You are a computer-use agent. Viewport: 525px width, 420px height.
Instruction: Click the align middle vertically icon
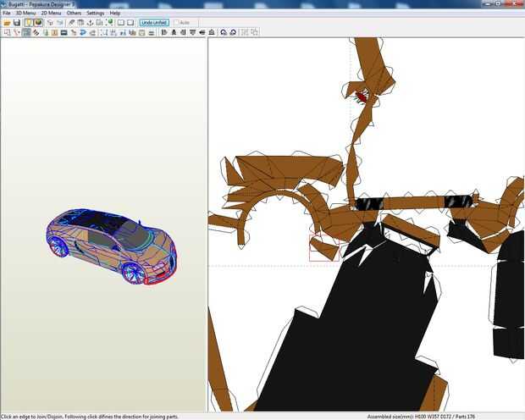pyautogui.click(x=202, y=32)
